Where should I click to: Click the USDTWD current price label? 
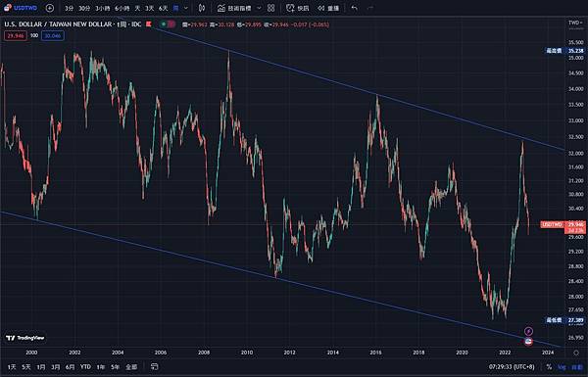(x=553, y=224)
